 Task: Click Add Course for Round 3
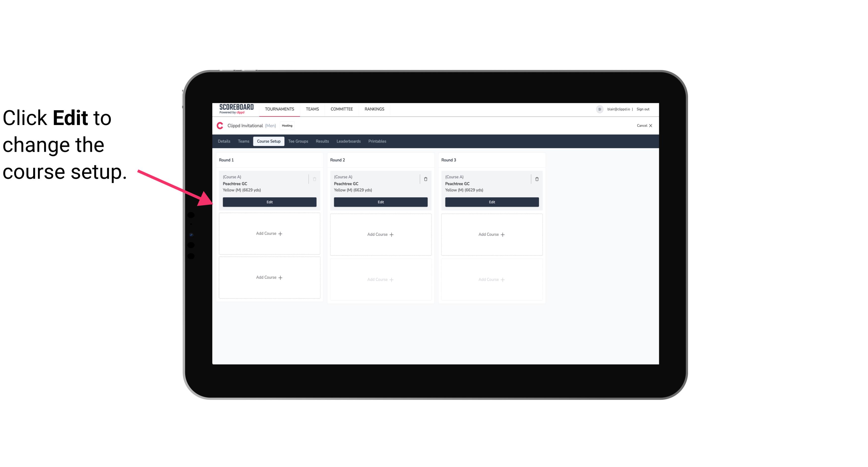click(x=492, y=234)
